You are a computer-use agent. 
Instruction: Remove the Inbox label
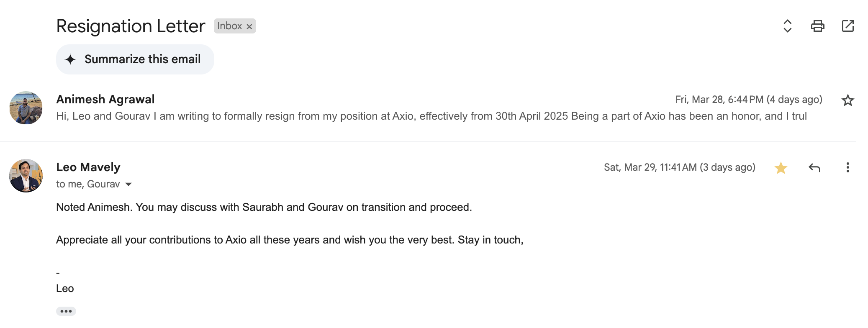tap(249, 26)
